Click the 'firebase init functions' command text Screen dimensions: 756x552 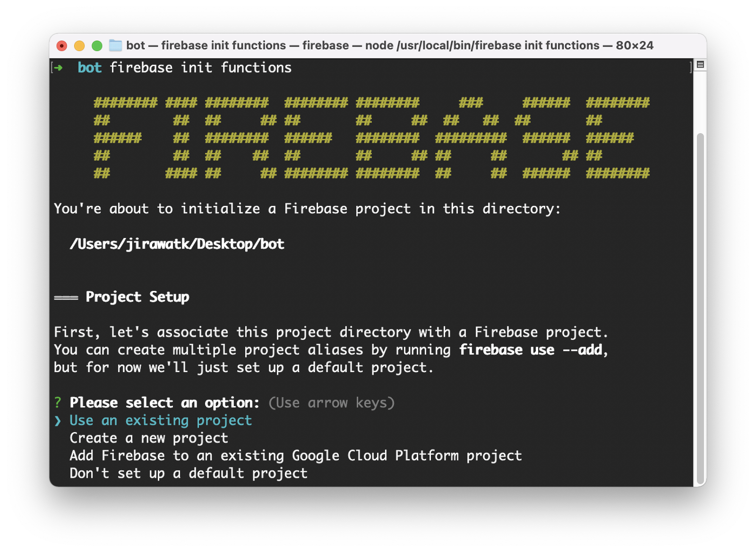coord(200,68)
